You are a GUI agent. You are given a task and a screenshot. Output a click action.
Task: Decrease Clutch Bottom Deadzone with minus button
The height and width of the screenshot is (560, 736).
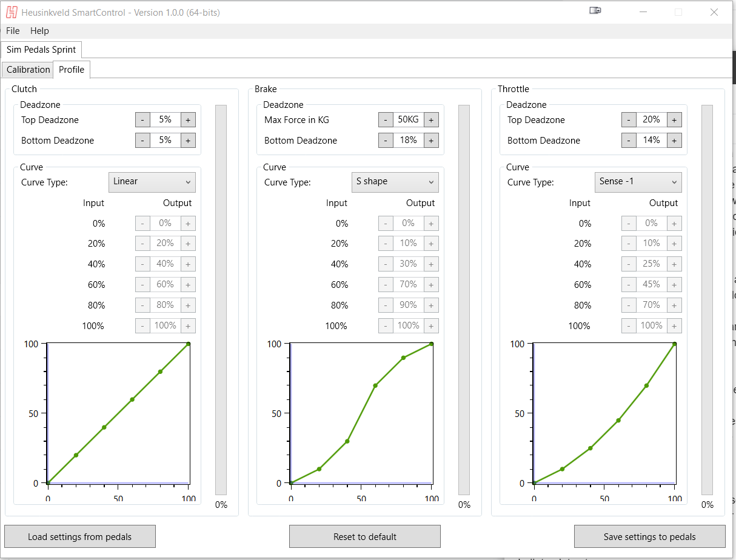[x=142, y=141]
